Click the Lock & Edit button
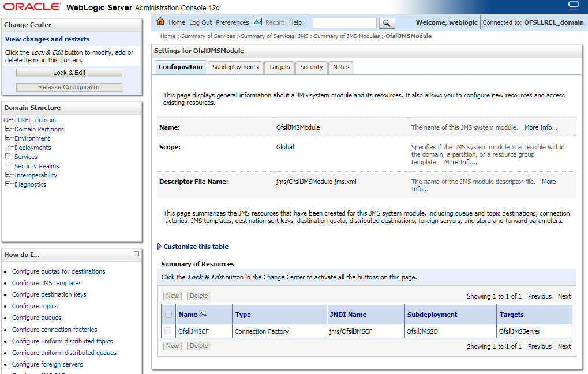The height and width of the screenshot is (374, 588). click(x=69, y=73)
